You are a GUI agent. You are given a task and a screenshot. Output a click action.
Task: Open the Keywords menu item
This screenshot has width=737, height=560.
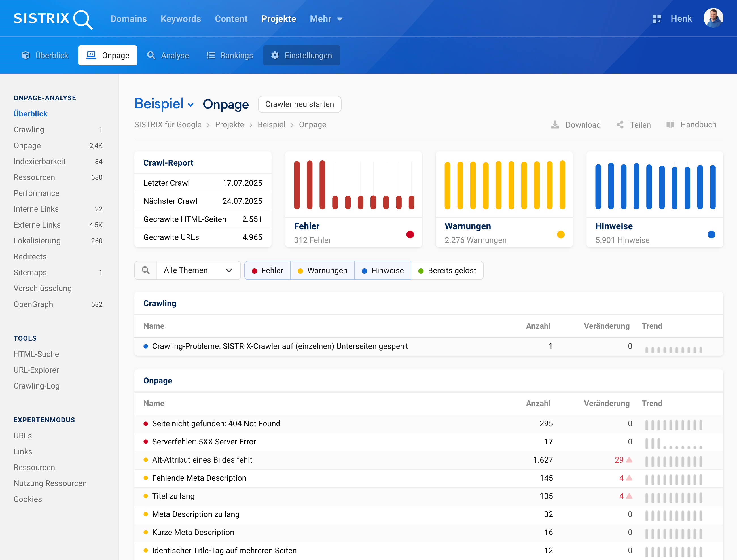(181, 19)
